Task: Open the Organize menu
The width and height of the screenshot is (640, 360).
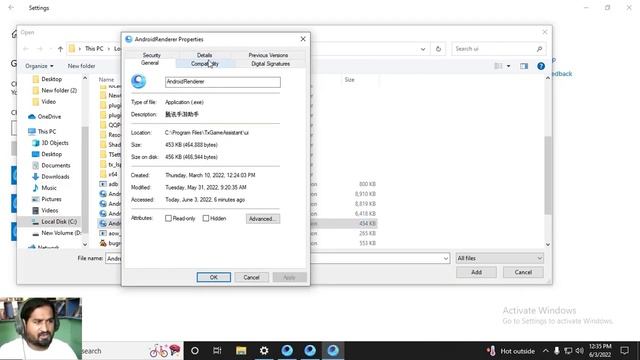Action: (39, 66)
